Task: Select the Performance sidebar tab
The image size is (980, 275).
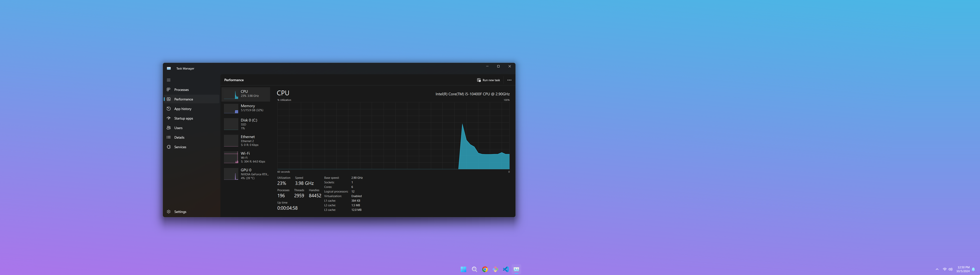Action: click(183, 99)
